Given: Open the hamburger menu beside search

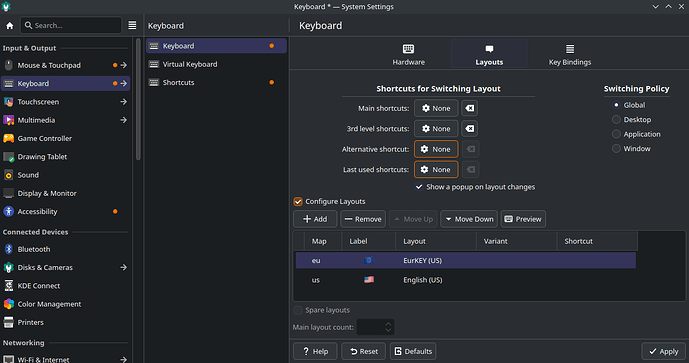Looking at the screenshot, I should (x=132, y=25).
